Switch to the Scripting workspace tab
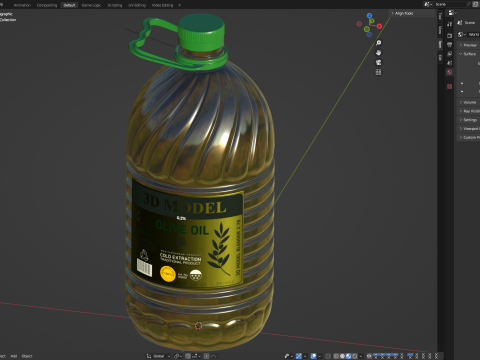 pos(115,5)
